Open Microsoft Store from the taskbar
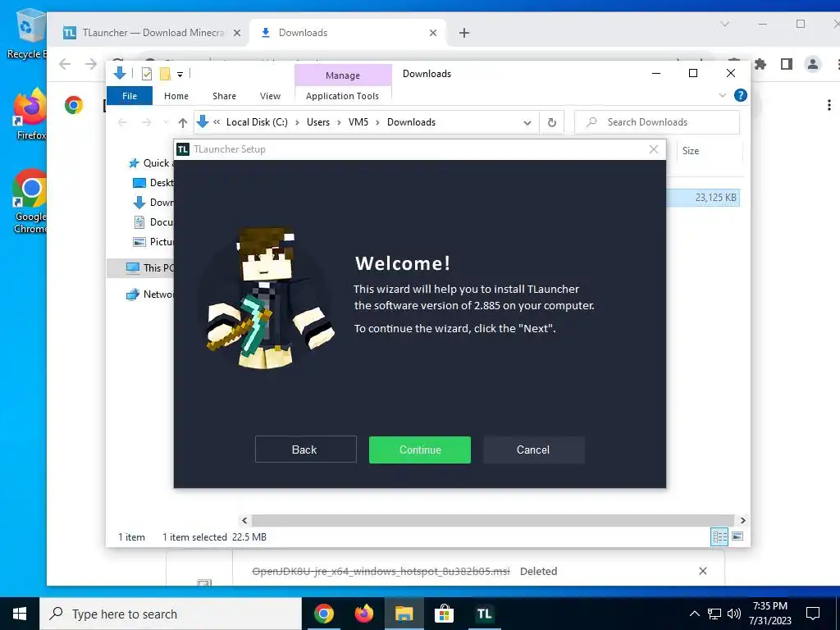This screenshot has height=630, width=840. [x=444, y=614]
